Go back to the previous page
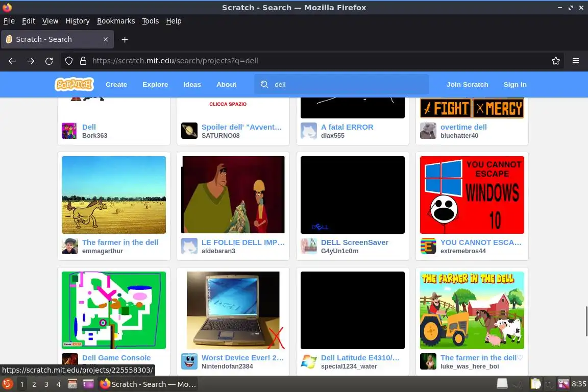The height and width of the screenshot is (392, 588). tap(12, 61)
